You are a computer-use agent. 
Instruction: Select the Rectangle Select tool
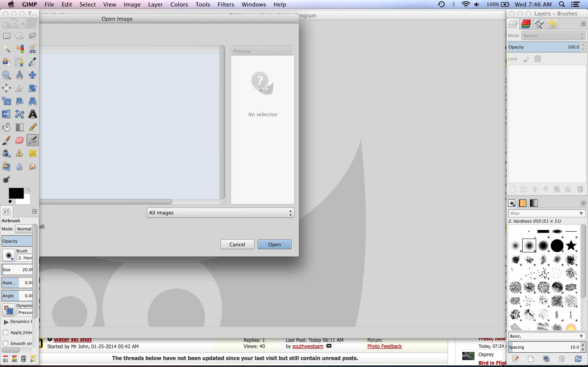7,36
